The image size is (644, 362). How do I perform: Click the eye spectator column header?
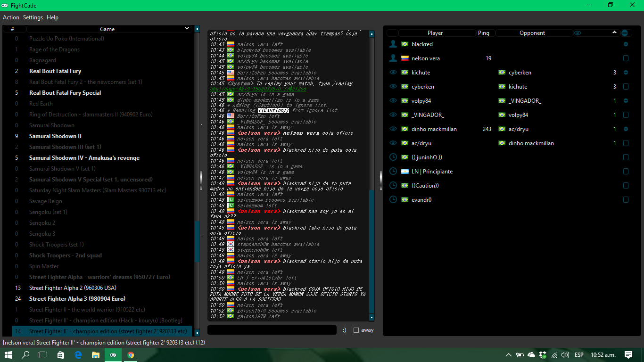(578, 33)
